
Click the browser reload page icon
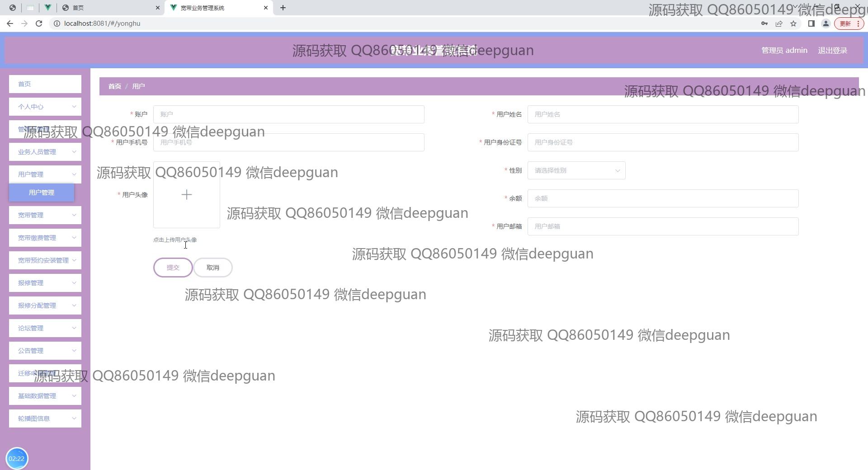coord(39,23)
